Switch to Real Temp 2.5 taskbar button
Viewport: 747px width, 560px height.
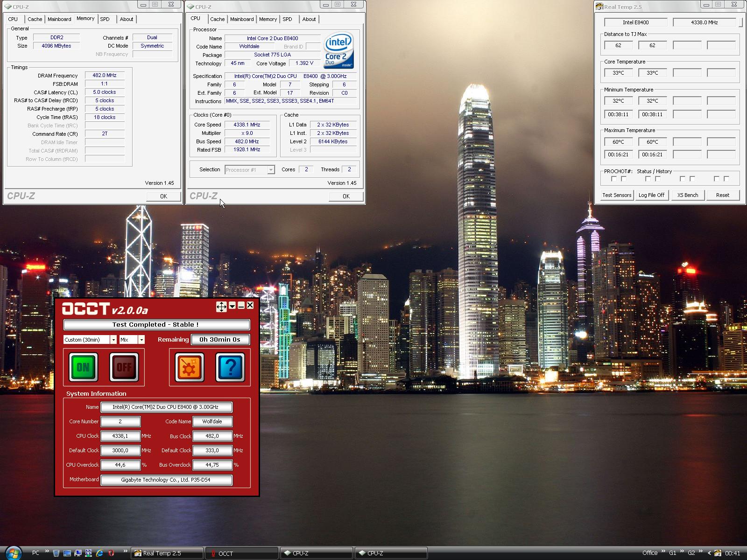click(x=167, y=553)
